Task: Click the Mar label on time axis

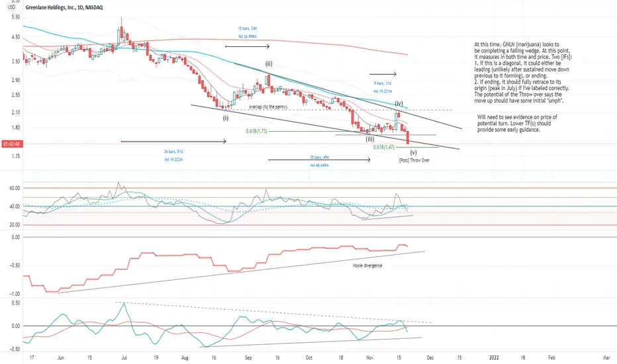Action: click(606, 357)
